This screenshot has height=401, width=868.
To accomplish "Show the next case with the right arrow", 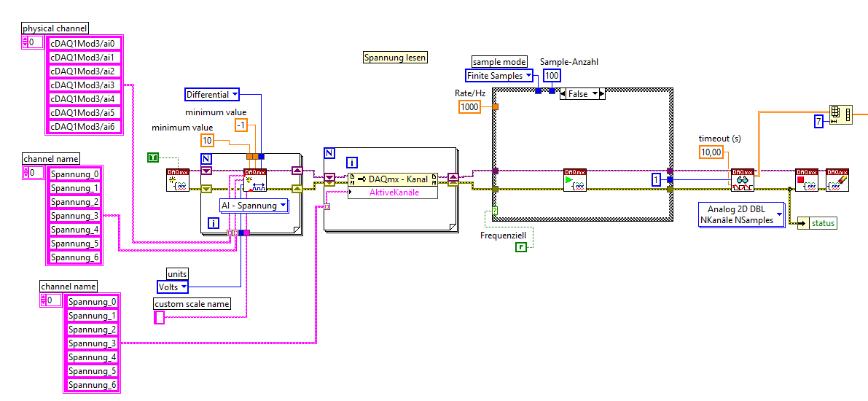I will [x=602, y=94].
